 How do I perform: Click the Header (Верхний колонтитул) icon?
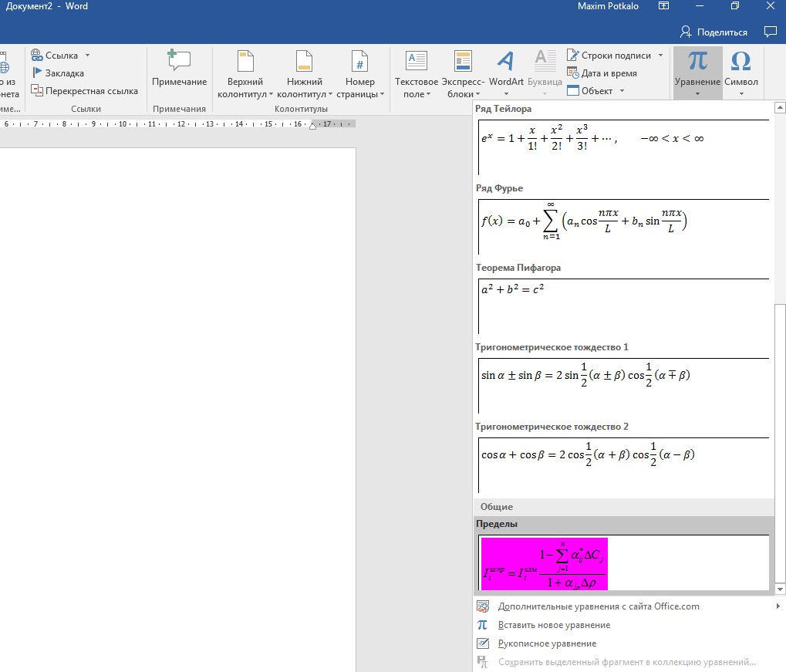[245, 61]
